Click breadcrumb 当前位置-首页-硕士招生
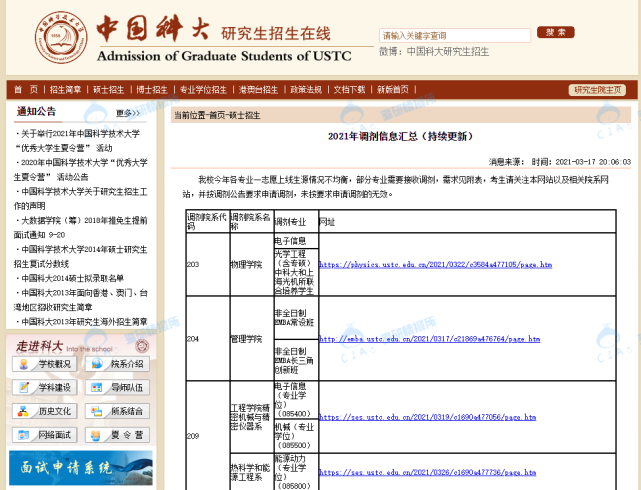The height and width of the screenshot is (490, 641). coord(217,115)
